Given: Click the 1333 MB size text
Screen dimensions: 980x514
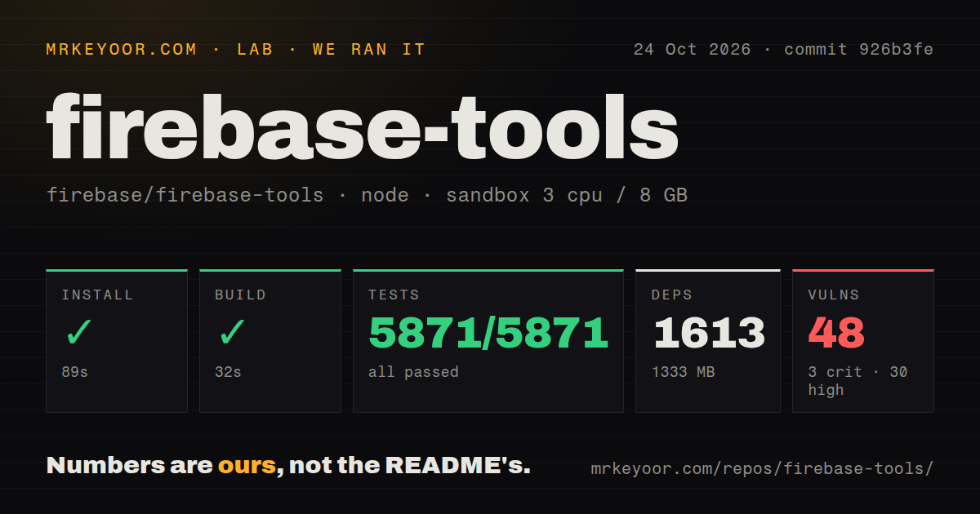Looking at the screenshot, I should (683, 372).
